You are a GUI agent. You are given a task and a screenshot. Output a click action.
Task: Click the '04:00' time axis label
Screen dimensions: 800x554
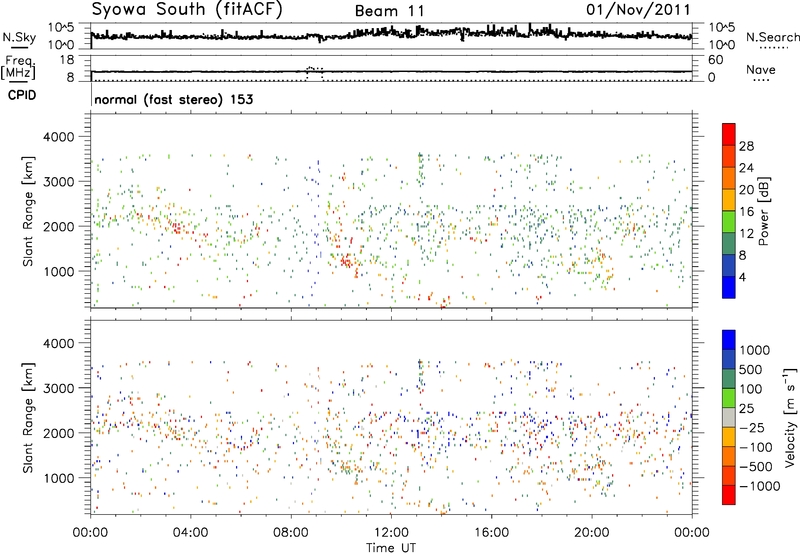click(191, 533)
